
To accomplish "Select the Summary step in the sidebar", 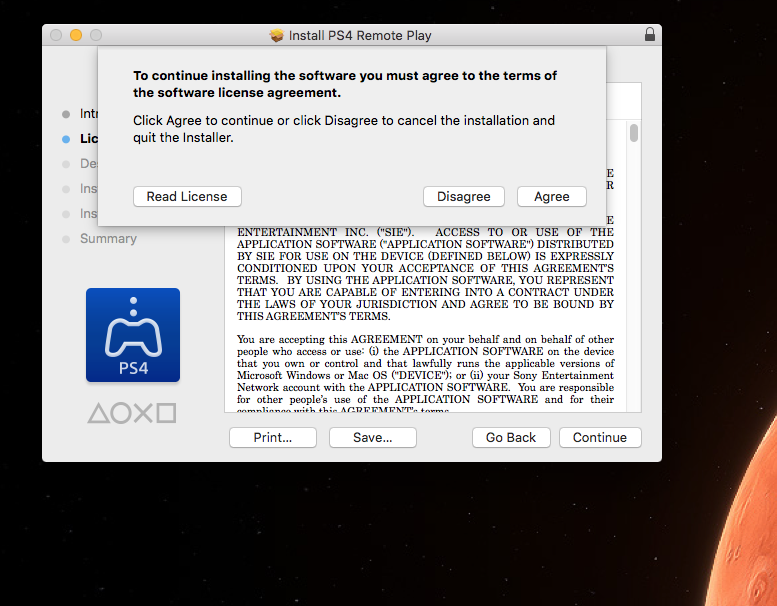I will pos(108,238).
